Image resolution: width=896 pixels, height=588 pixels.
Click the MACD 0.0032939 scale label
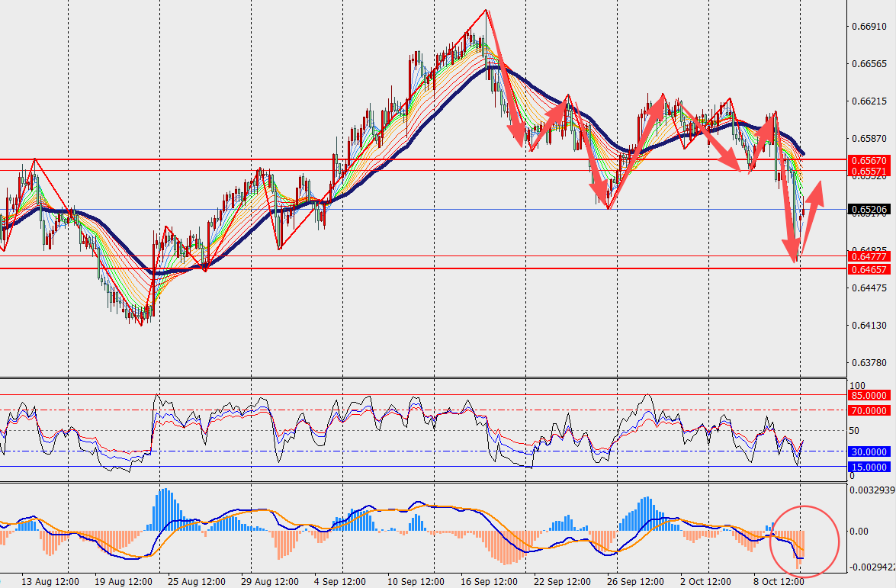[871, 490]
